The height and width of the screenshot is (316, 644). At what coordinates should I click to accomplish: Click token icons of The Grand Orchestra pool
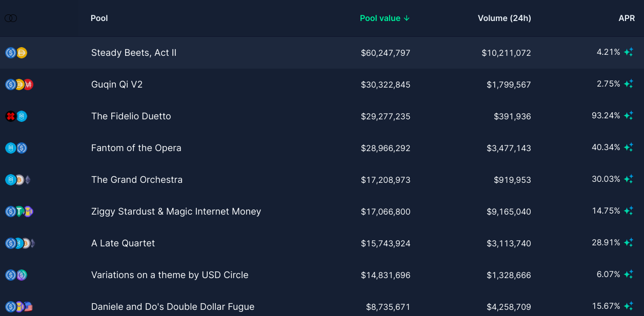click(18, 180)
